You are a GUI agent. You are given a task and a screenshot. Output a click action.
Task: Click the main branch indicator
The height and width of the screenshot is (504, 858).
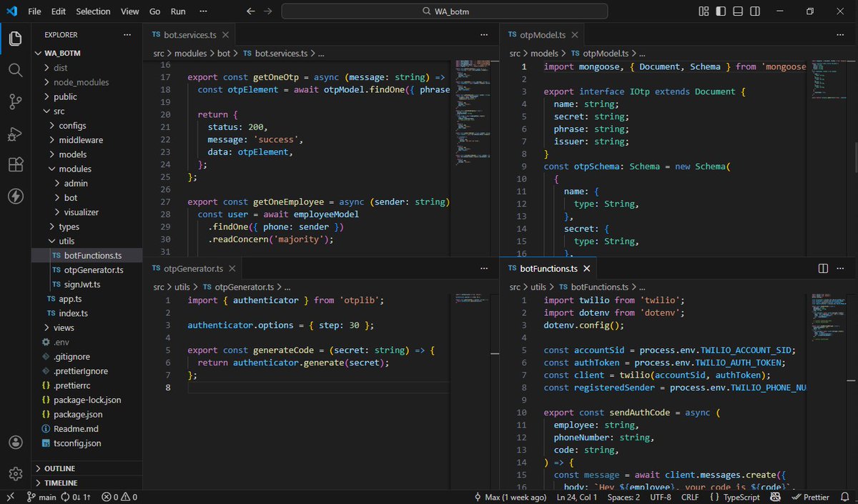tap(41, 497)
